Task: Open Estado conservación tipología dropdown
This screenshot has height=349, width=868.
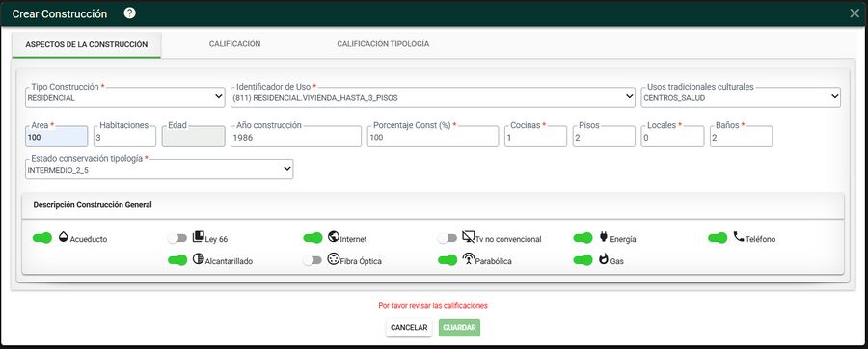Action: tap(159, 170)
